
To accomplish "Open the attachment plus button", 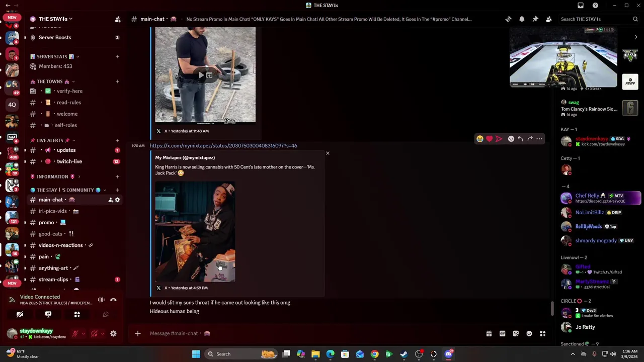I will 137,333.
